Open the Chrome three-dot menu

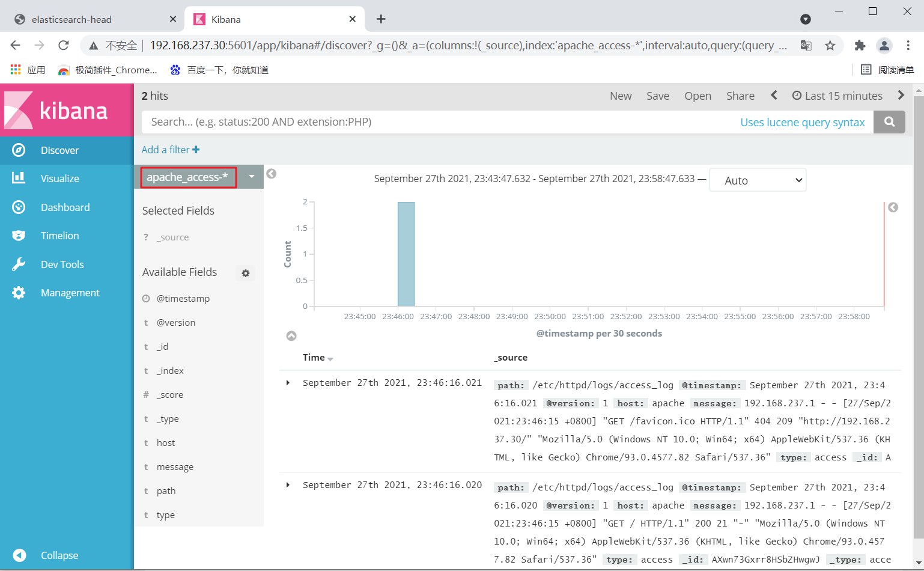point(908,45)
